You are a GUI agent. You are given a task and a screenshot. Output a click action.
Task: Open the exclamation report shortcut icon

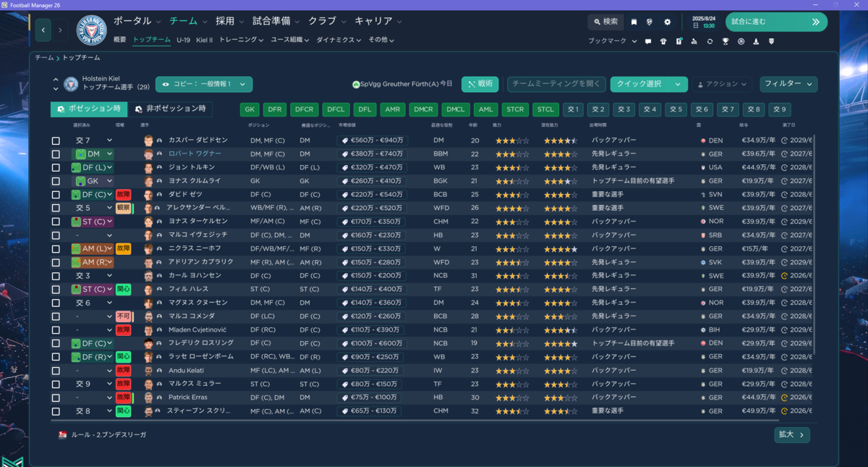click(679, 41)
